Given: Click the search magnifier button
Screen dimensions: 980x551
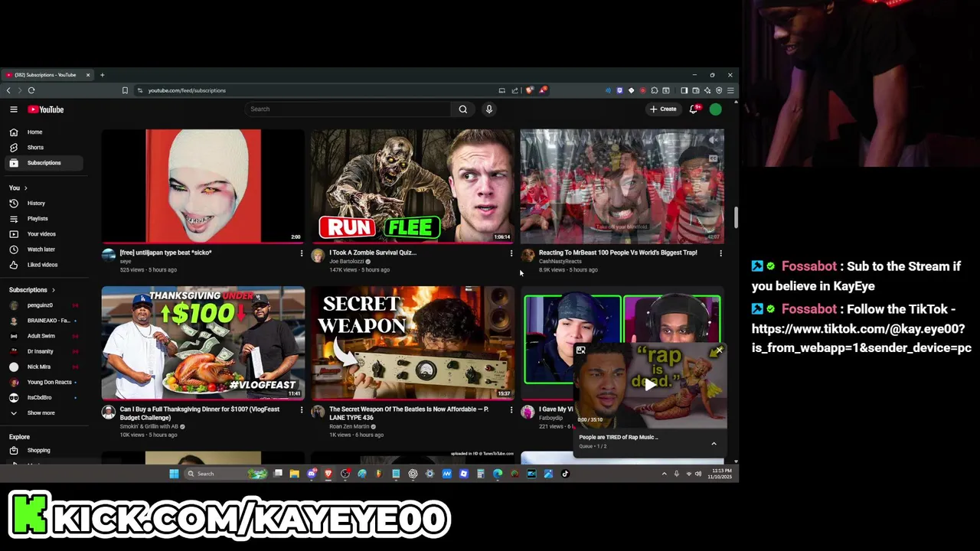Looking at the screenshot, I should 462,109.
